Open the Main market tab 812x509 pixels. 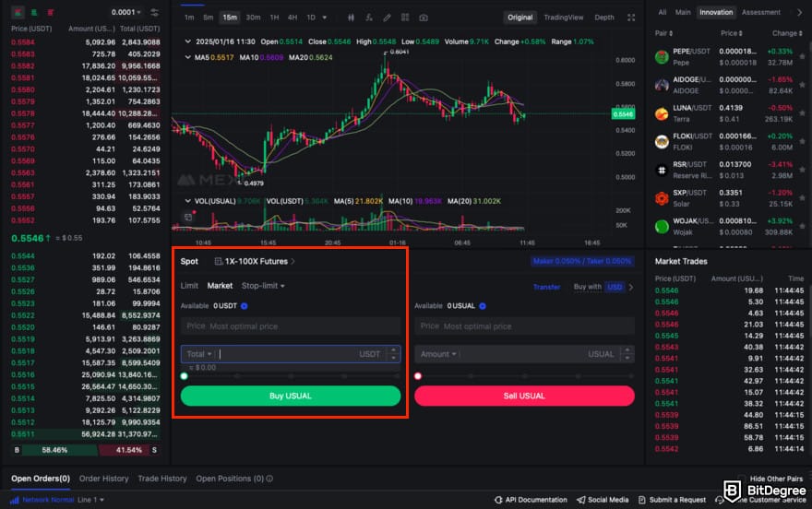click(x=683, y=12)
